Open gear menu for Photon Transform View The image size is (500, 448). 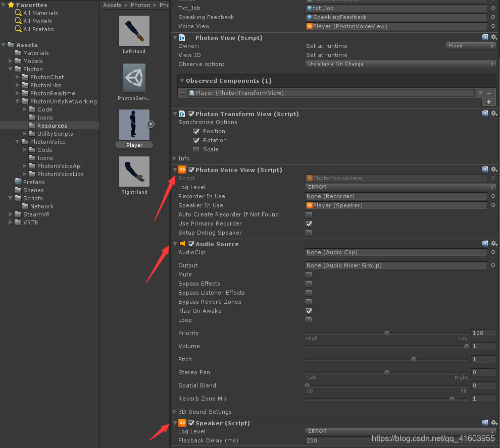coord(494,114)
